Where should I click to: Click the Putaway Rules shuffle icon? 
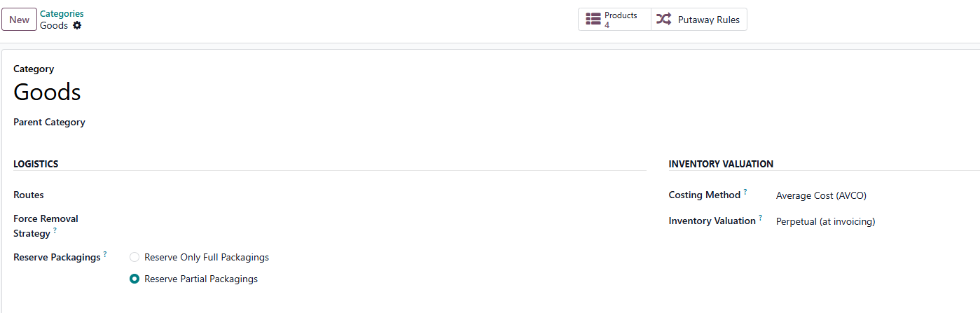[x=663, y=20]
